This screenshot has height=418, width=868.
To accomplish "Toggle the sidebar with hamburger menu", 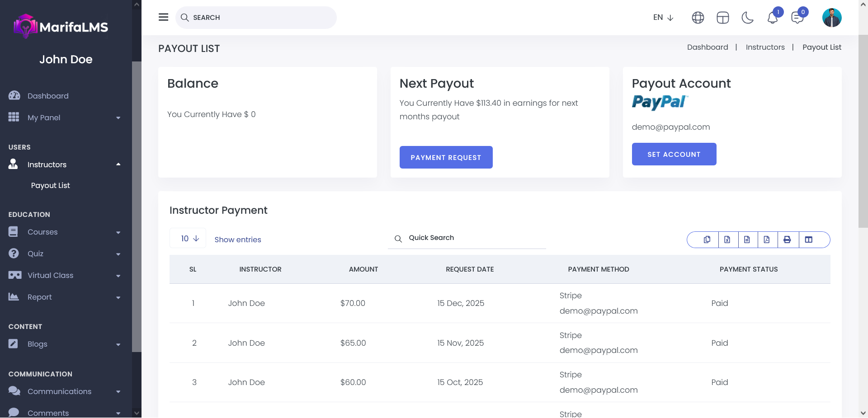I will point(164,17).
